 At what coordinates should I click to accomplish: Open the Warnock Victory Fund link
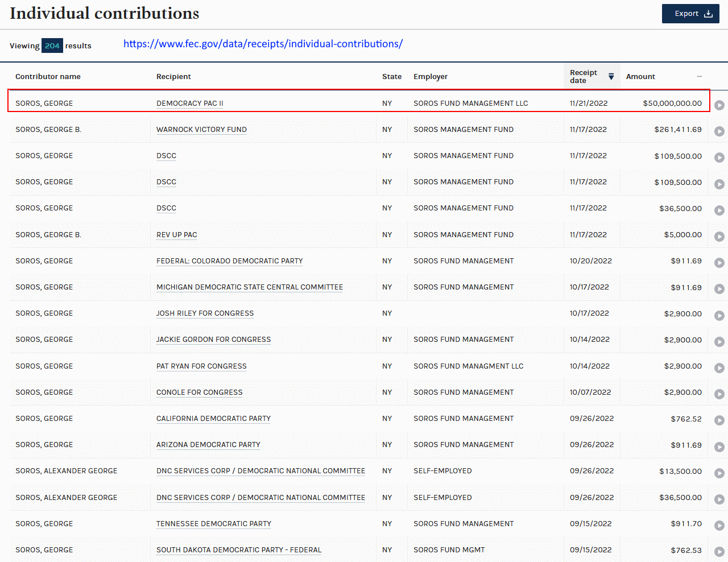[x=201, y=130]
